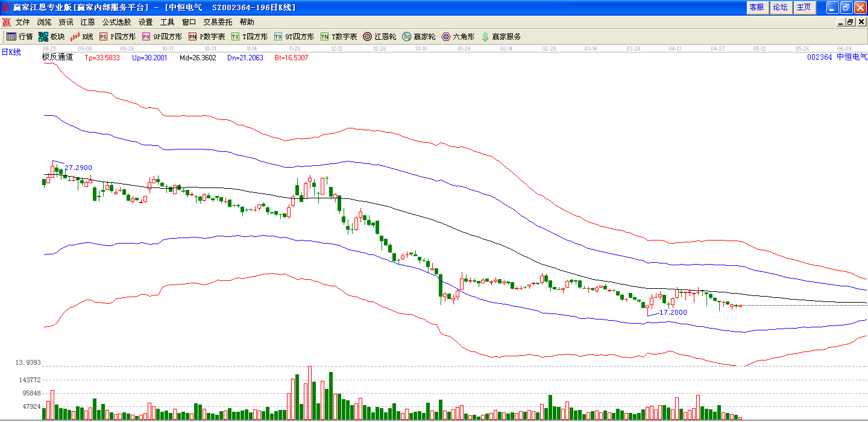Click the 17.2000 low price label
The width and height of the screenshot is (868, 422).
click(x=673, y=312)
